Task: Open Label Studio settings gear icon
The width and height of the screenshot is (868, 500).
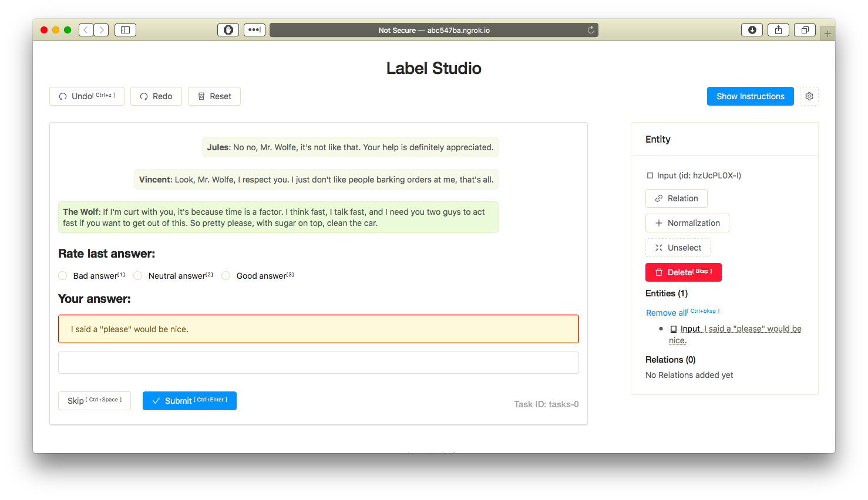Action: [809, 96]
